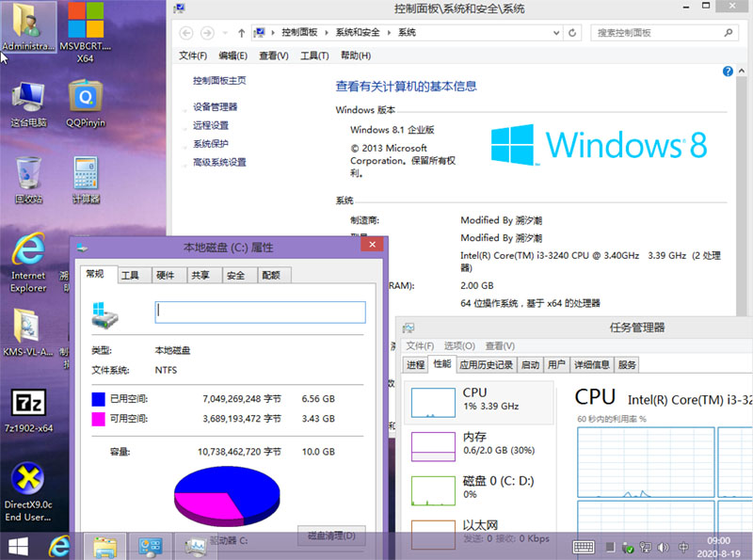Launch Internet Explorer from the taskbar
Screen dimensions: 753x560
tap(59, 546)
